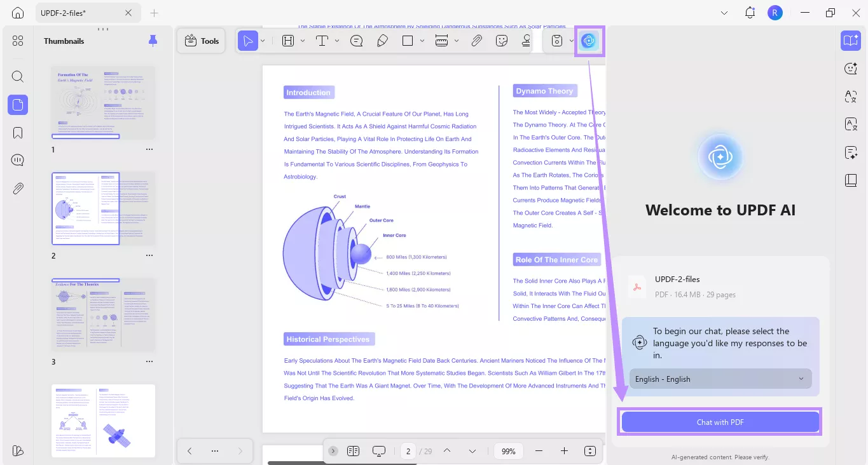
Task: Open the UPDF AI toolbar icon
Action: coord(589,41)
